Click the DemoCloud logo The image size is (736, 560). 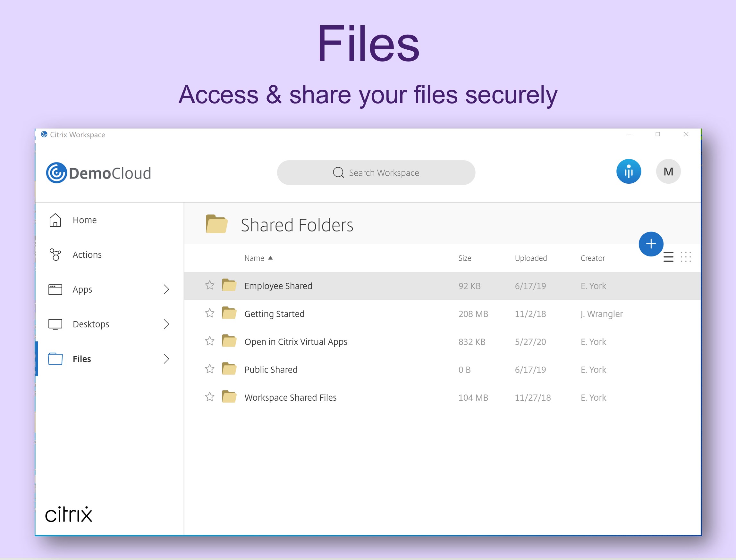[x=98, y=173]
